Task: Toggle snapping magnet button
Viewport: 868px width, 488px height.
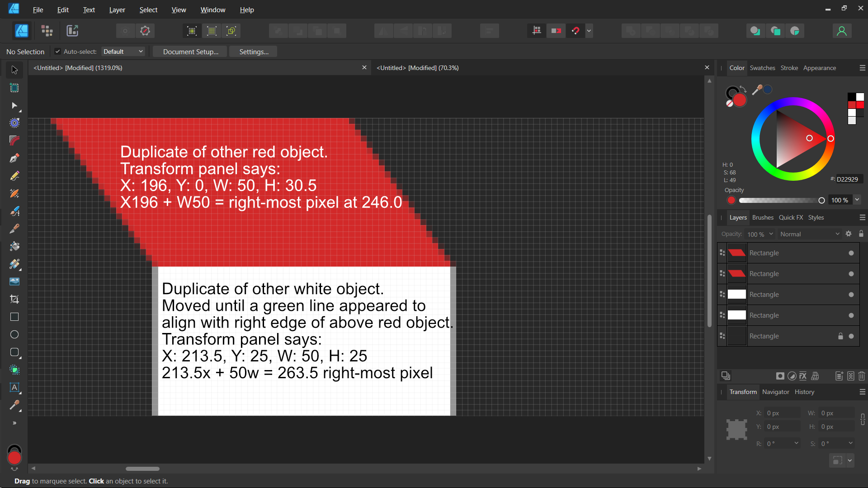Action: (576, 31)
